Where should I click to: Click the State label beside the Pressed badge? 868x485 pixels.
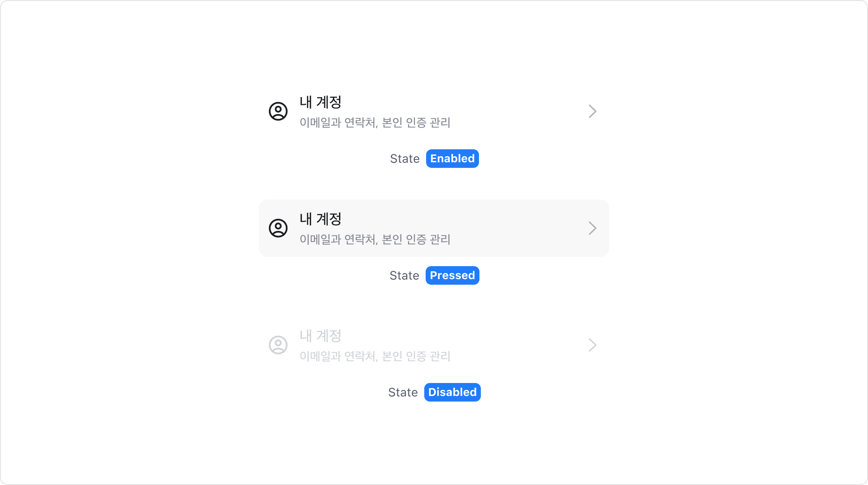coord(404,275)
